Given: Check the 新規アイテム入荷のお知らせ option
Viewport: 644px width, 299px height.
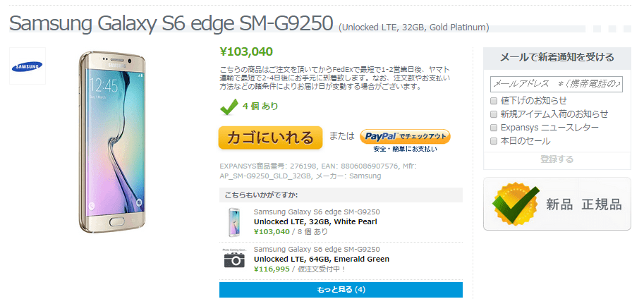Looking at the screenshot, I should point(494,114).
